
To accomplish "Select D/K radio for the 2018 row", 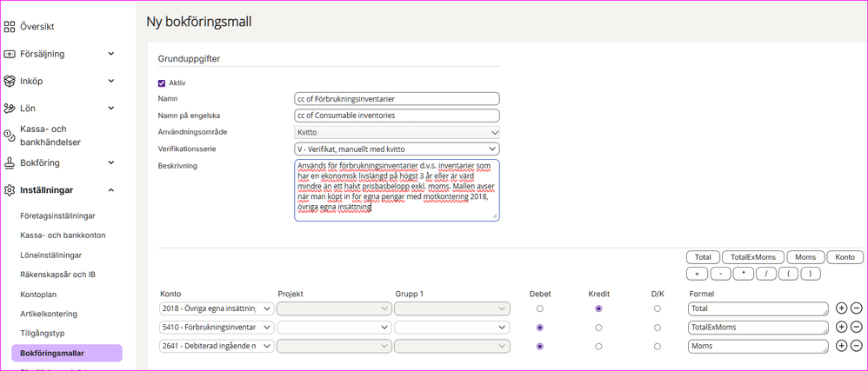I will click(x=658, y=308).
